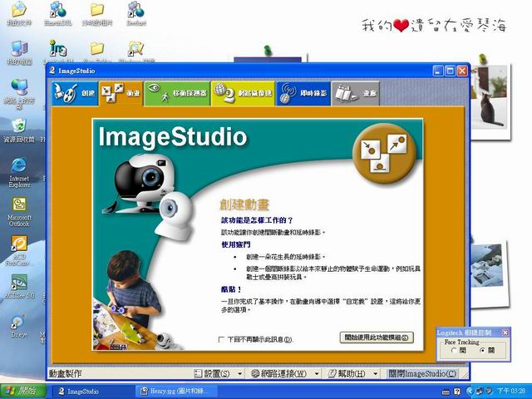Click the ImageStudio title bar app icon

pyautogui.click(x=52, y=71)
